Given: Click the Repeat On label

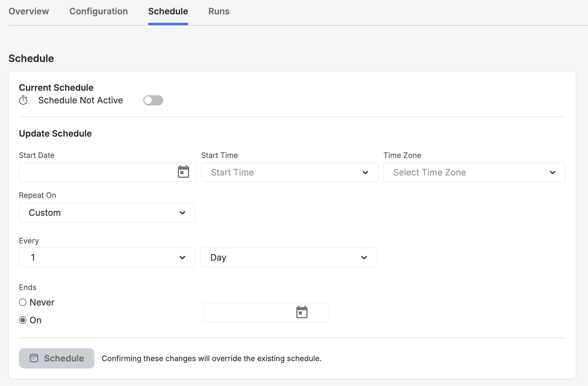Looking at the screenshot, I should pyautogui.click(x=37, y=195).
